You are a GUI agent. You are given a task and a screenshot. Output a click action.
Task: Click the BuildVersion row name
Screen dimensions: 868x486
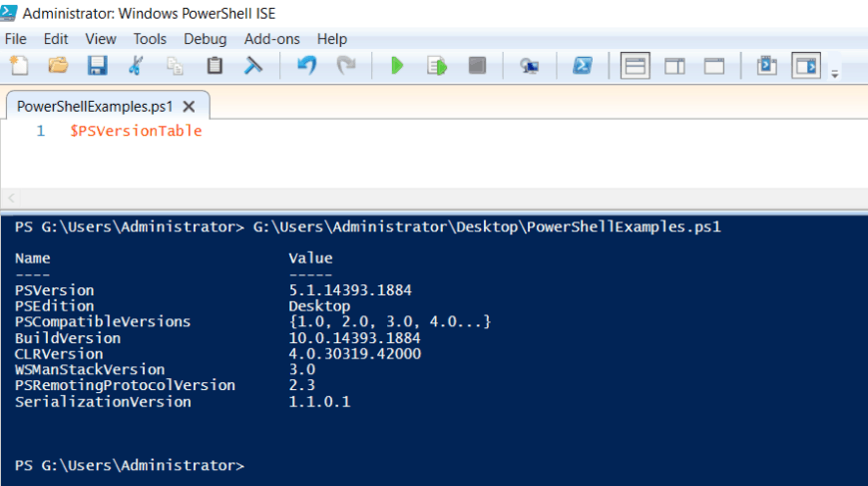tap(68, 337)
